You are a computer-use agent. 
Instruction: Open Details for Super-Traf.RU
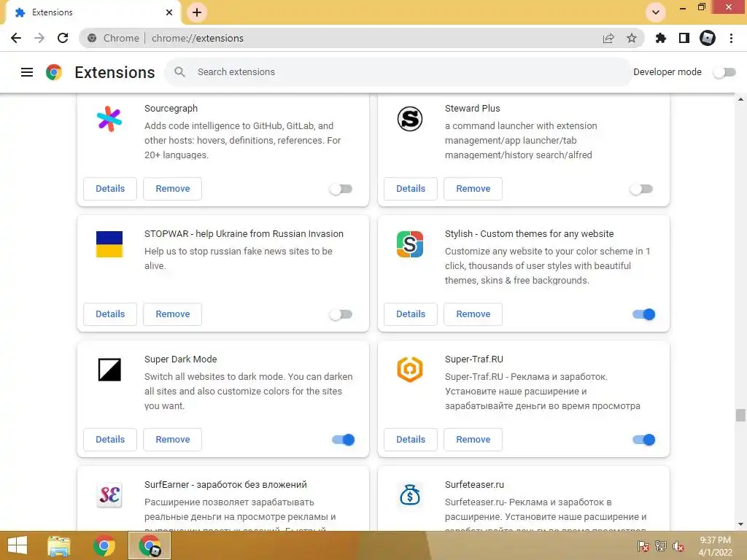pos(411,439)
